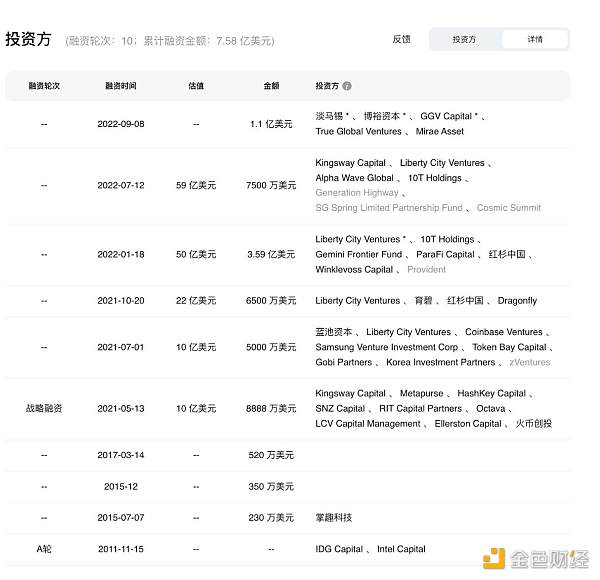600x580 pixels.
Task: Select the date 2021-07-01
Action: (121, 347)
